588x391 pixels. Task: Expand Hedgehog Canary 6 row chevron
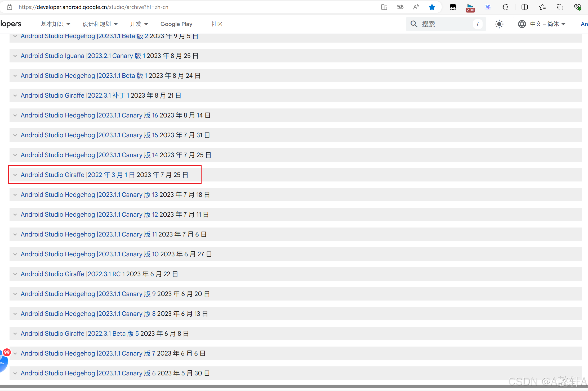click(x=15, y=373)
